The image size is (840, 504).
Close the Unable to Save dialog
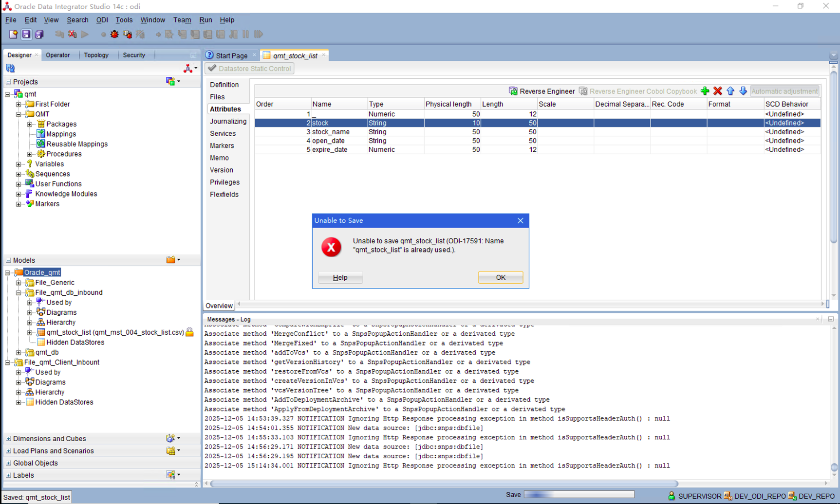520,220
